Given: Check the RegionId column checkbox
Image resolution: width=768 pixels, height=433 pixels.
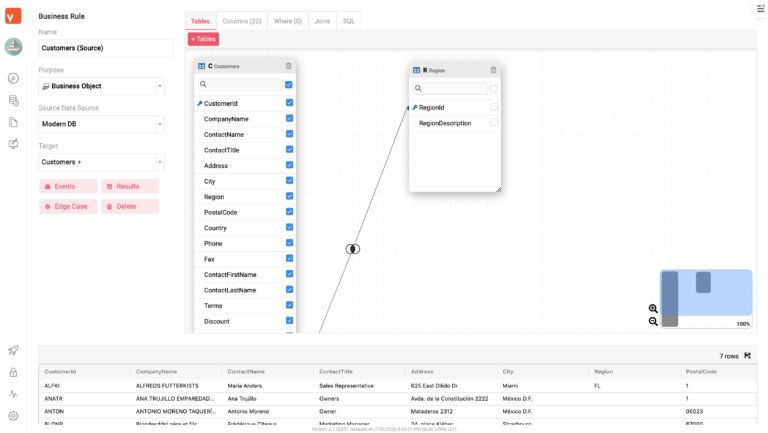Looking at the screenshot, I should pyautogui.click(x=494, y=107).
